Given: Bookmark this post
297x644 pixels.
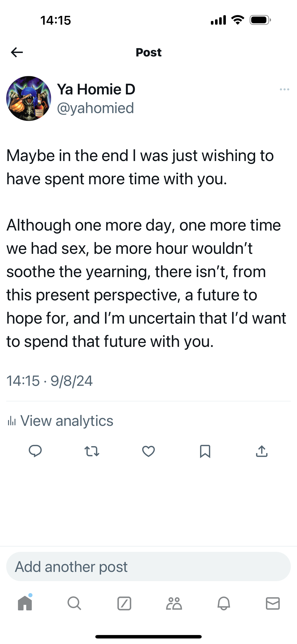Looking at the screenshot, I should [205, 451].
